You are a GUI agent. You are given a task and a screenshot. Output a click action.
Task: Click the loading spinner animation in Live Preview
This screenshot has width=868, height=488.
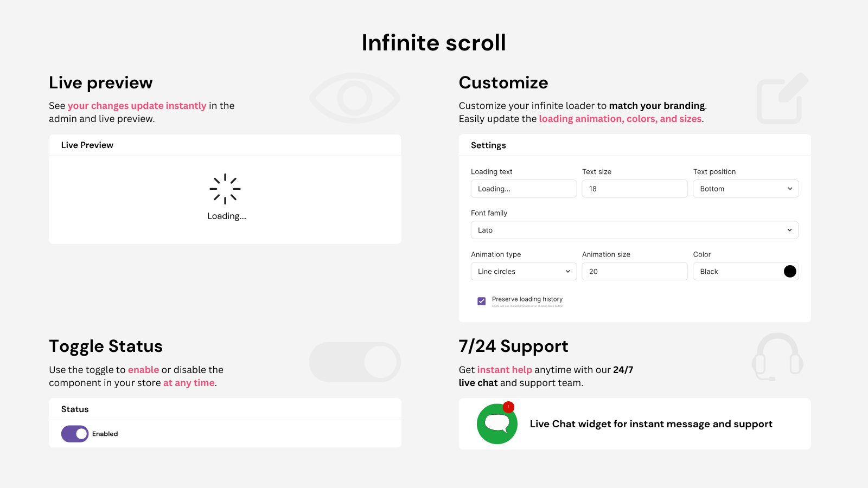225,189
